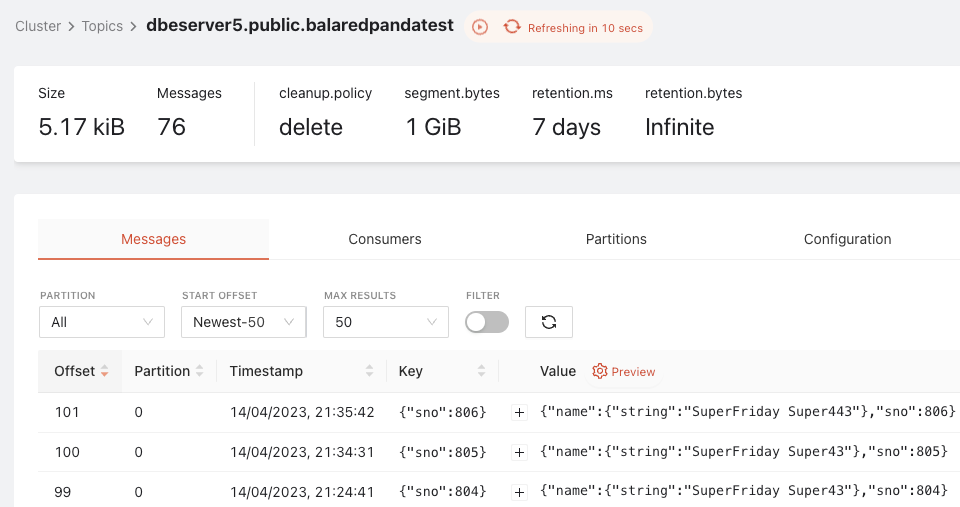Open Preview settings gear icon
960x507 pixels.
[599, 371]
